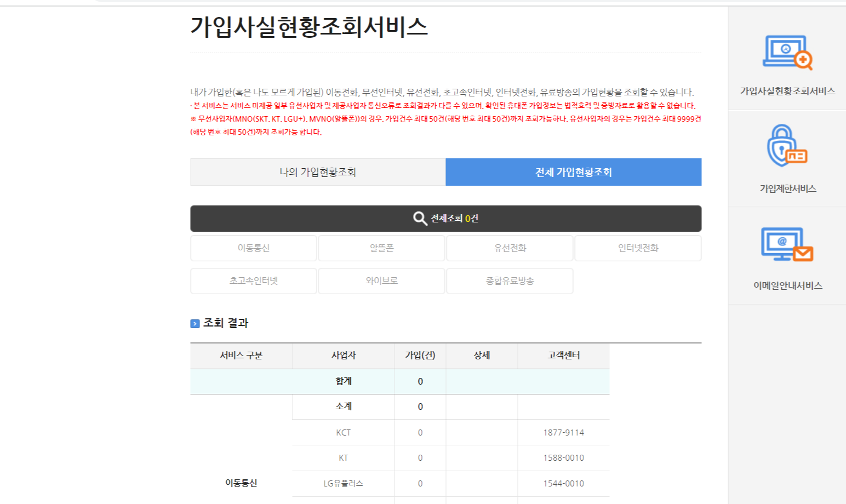Open 가입사실현황조회서비스 laptop icon
Image resolution: width=846 pixels, height=504 pixels.
click(787, 53)
